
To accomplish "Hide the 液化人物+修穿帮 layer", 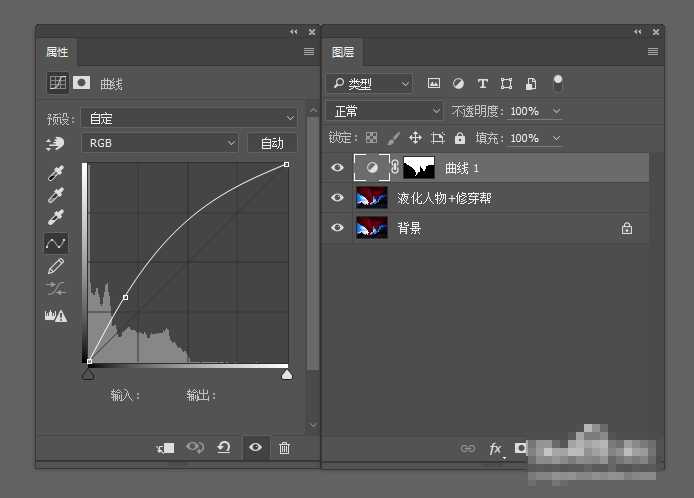I will pyautogui.click(x=337, y=198).
